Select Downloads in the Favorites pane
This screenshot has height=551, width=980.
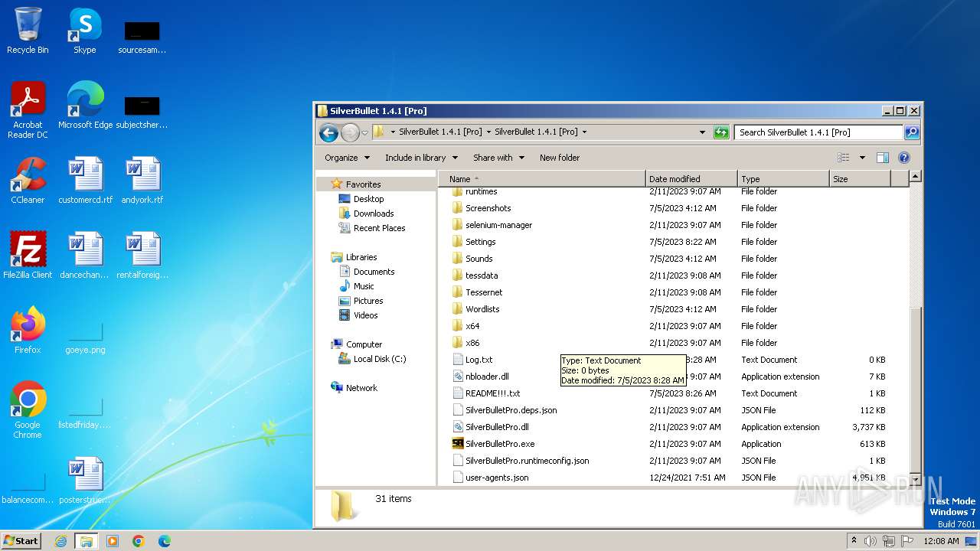point(373,214)
